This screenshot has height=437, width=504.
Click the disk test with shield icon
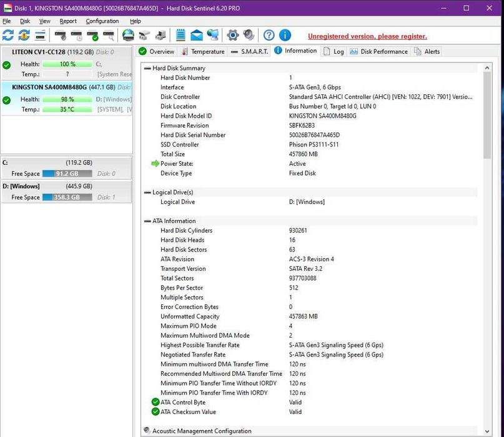(60, 35)
